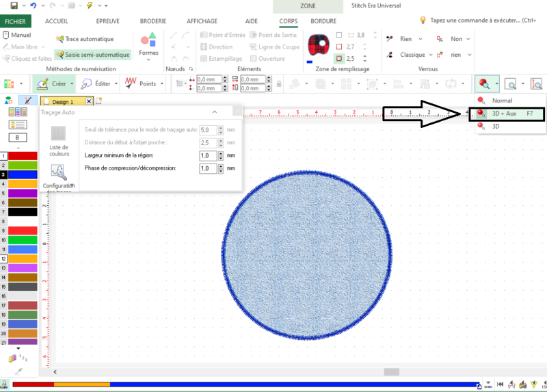Select the Normal view mode option
This screenshot has height=392, width=547.
[x=501, y=101]
